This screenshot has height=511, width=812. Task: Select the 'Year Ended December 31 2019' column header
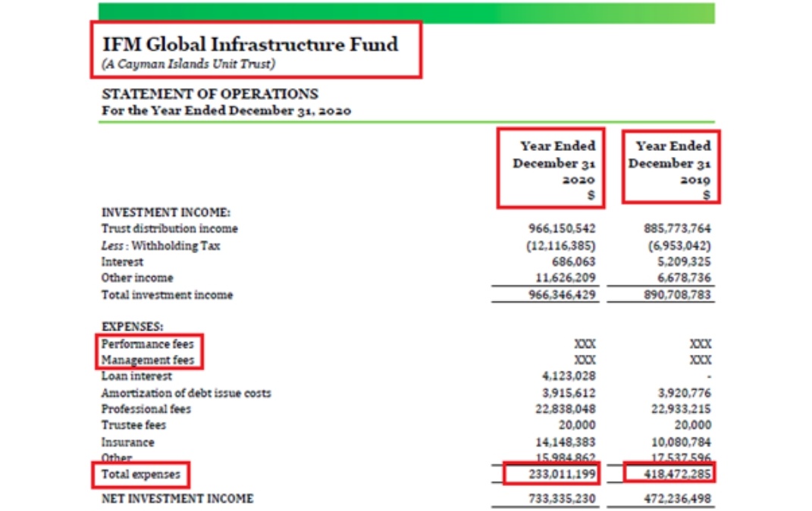(669, 169)
